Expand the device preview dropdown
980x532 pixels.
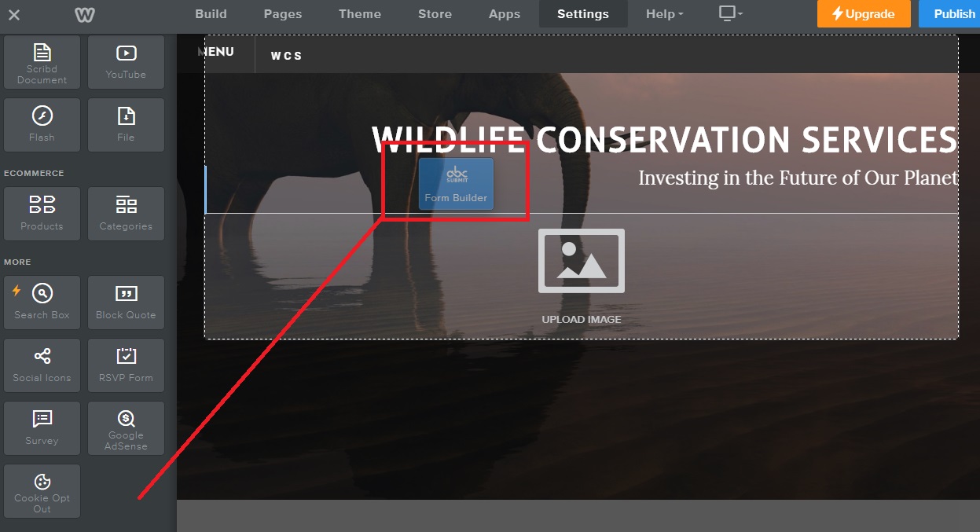[x=730, y=14]
